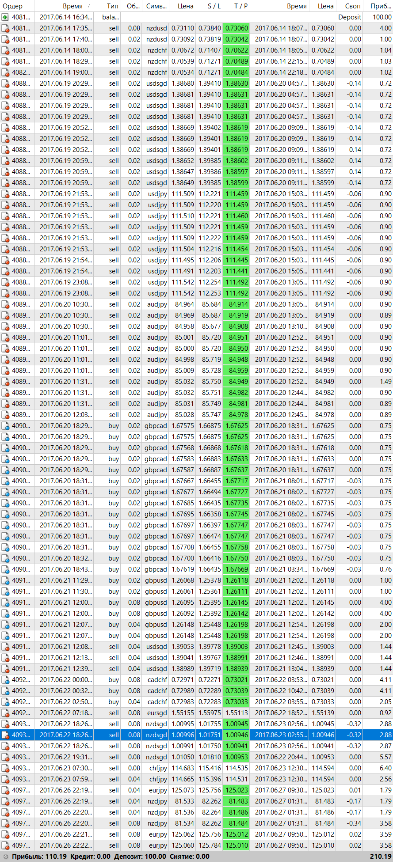Click profit value 6.40 in chfjpy row
The image size is (393, 868).
(385, 768)
